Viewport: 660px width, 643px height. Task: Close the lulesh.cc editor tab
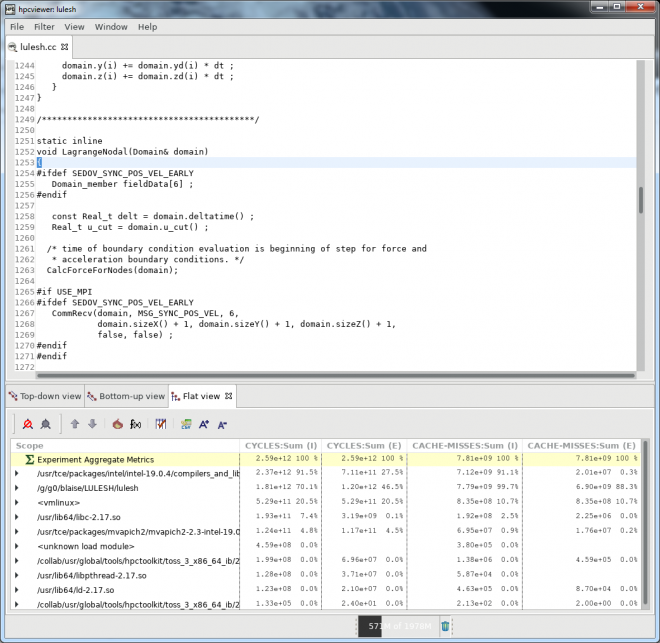64,47
